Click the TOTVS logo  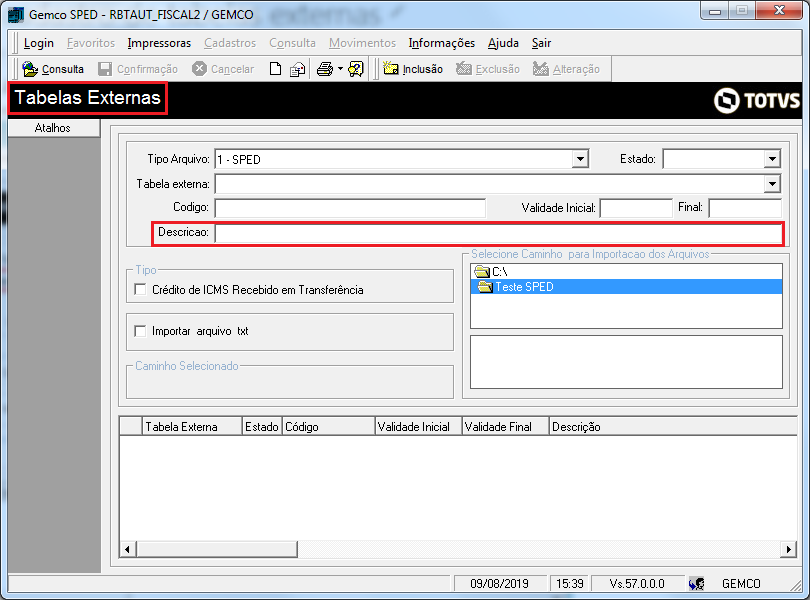click(757, 100)
